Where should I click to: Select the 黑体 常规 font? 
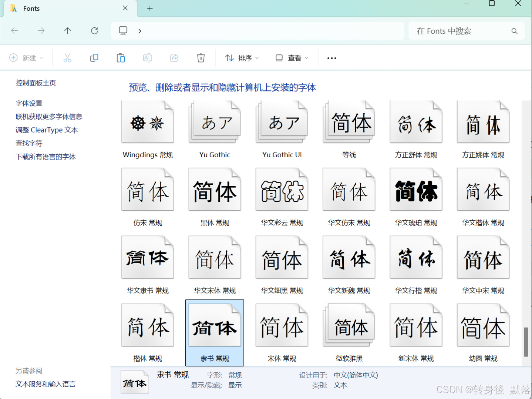point(215,197)
